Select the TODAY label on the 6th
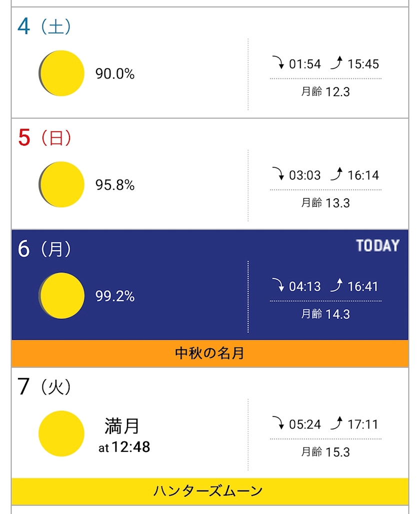Image resolution: width=420 pixels, height=514 pixels. [377, 246]
